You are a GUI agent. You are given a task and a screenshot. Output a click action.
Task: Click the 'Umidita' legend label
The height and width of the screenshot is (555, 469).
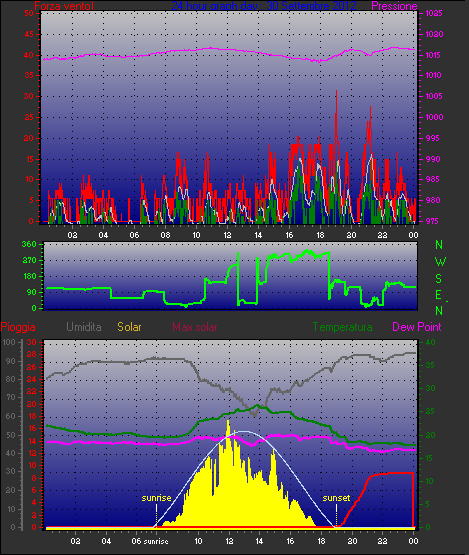pos(84,327)
